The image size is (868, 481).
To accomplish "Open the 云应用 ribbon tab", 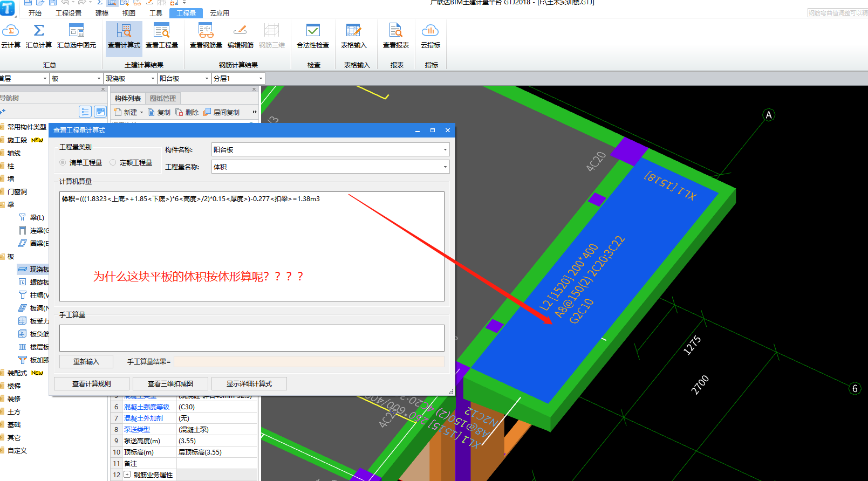I will click(x=220, y=13).
